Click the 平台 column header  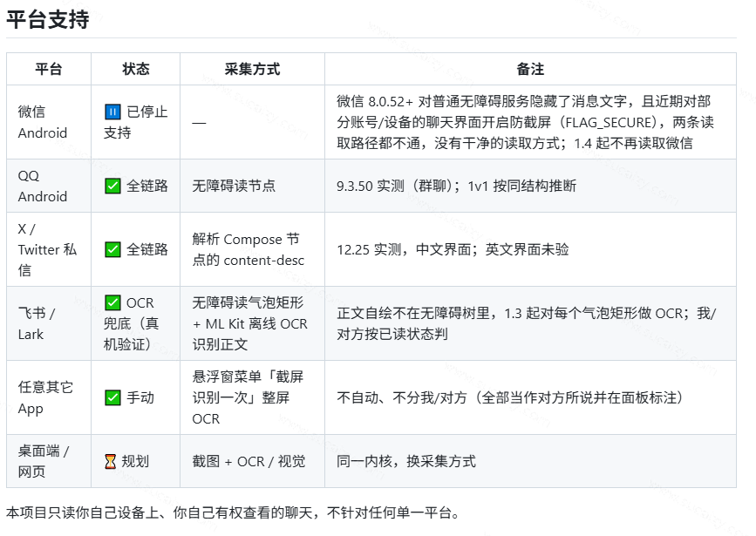point(49,69)
